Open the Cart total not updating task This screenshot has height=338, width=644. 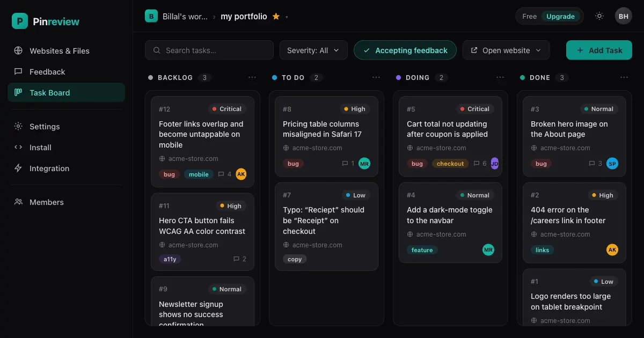[450, 136]
